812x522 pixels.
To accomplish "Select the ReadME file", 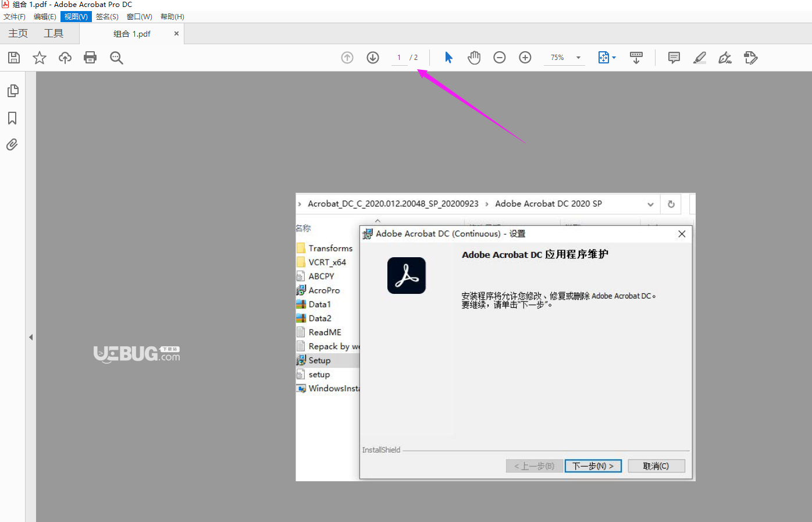I will [x=319, y=332].
